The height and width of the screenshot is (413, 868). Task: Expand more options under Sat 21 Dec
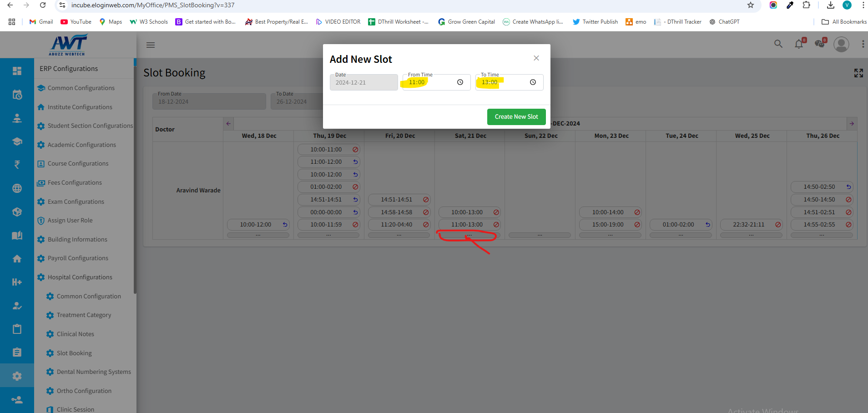(x=469, y=235)
